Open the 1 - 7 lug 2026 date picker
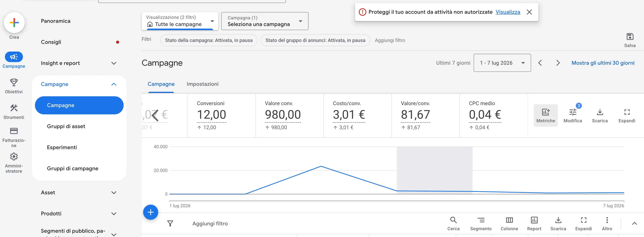This screenshot has height=237, width=644. [x=502, y=63]
